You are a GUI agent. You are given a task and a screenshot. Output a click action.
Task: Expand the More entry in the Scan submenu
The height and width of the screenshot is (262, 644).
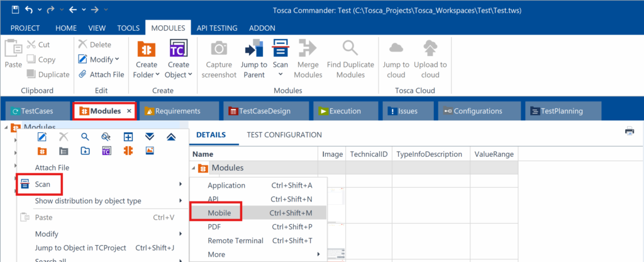(x=258, y=254)
